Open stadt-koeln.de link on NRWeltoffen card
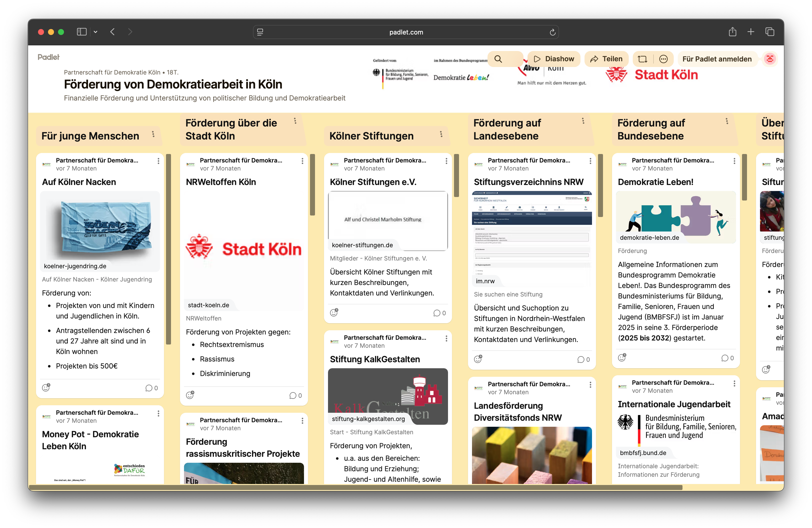 coord(208,305)
